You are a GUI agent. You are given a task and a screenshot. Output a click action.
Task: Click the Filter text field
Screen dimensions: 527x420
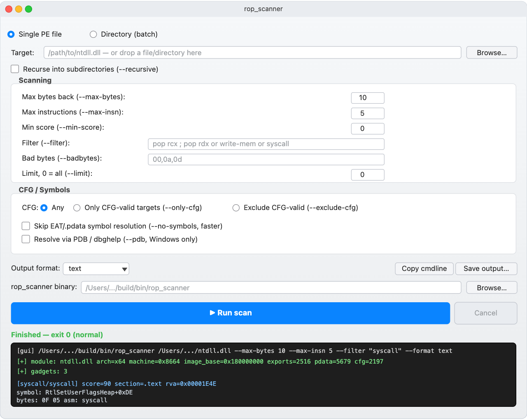(266, 144)
